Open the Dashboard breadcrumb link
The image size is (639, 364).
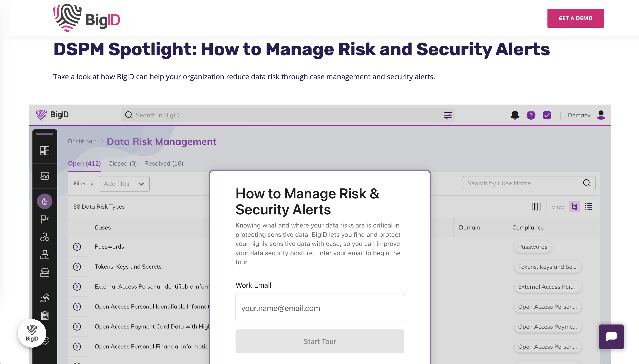(x=83, y=141)
